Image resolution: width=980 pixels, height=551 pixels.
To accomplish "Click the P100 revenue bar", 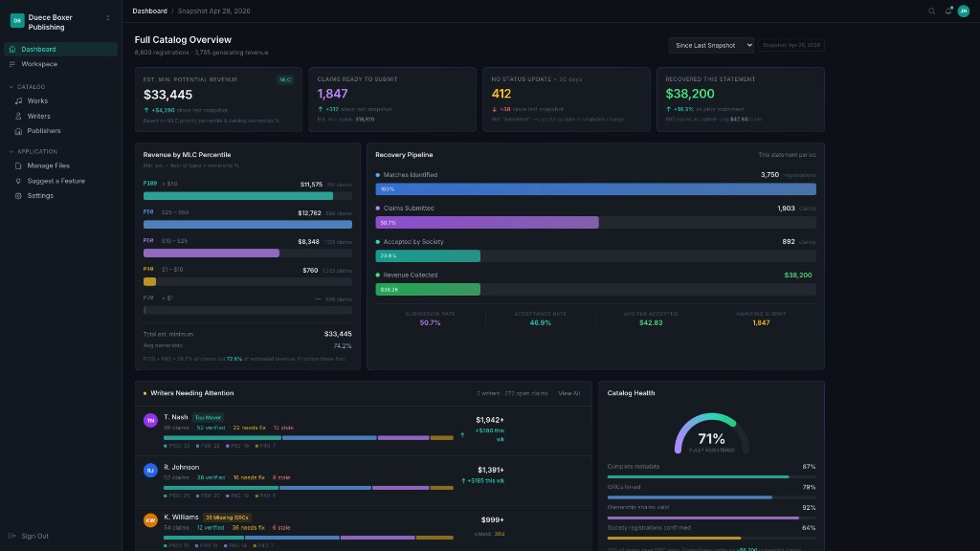I will coord(248,196).
